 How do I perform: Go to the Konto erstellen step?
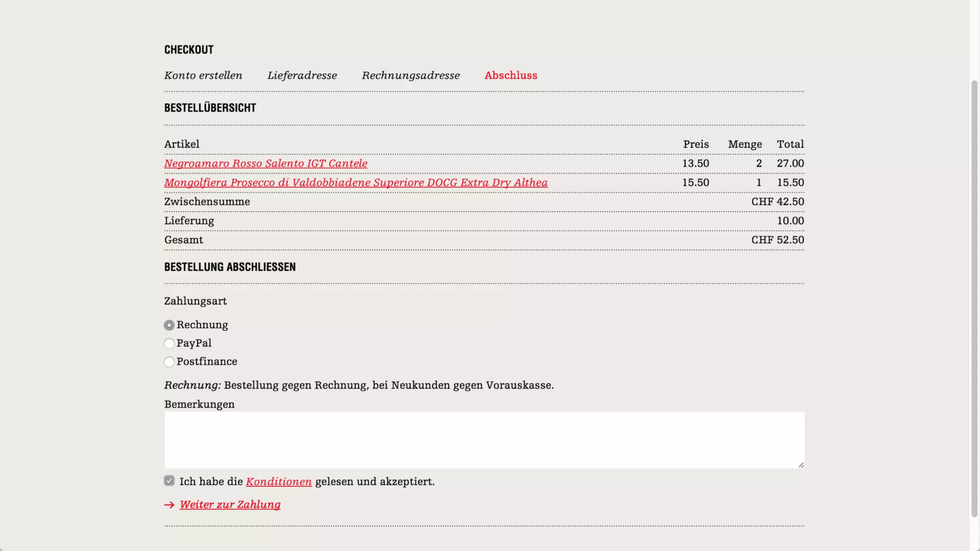tap(203, 76)
